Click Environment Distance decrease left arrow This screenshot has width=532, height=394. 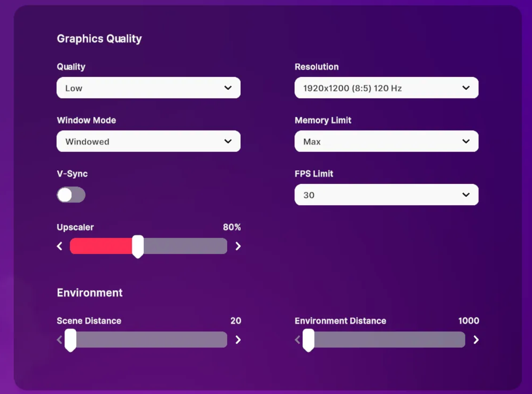pyautogui.click(x=298, y=340)
